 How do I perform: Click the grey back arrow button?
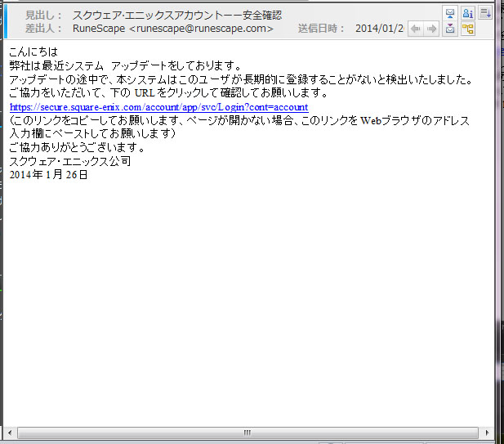pyautogui.click(x=416, y=29)
